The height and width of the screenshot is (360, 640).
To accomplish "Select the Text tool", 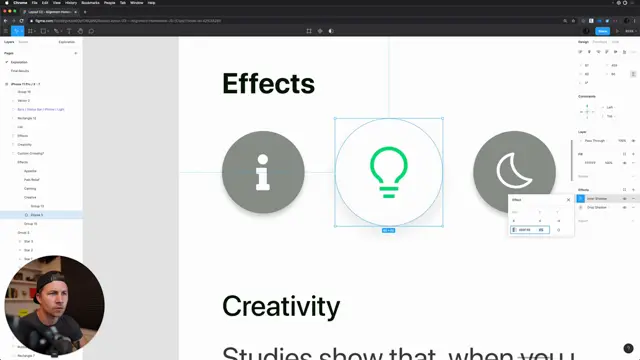I will pyautogui.click(x=69, y=31).
